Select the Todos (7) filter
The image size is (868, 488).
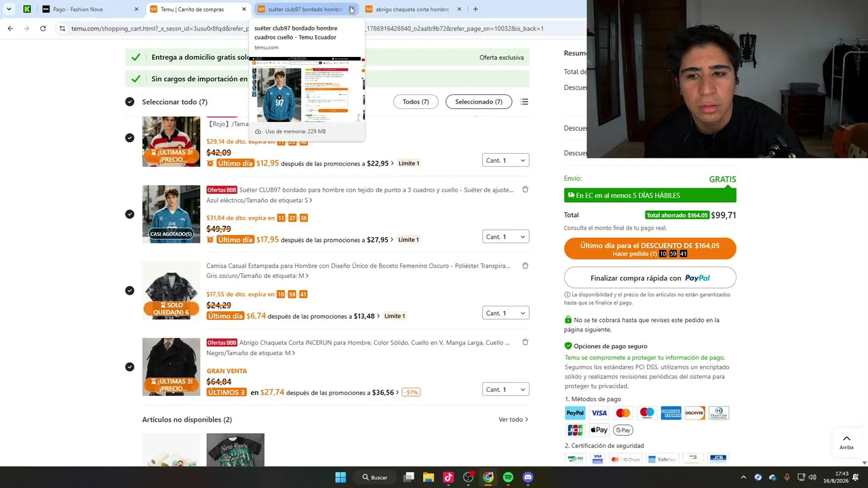(x=416, y=102)
